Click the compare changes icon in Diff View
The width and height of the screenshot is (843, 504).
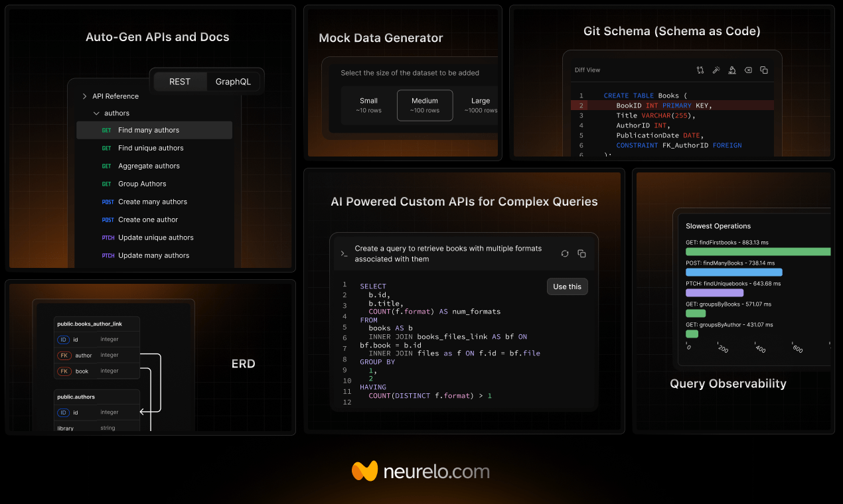(700, 70)
